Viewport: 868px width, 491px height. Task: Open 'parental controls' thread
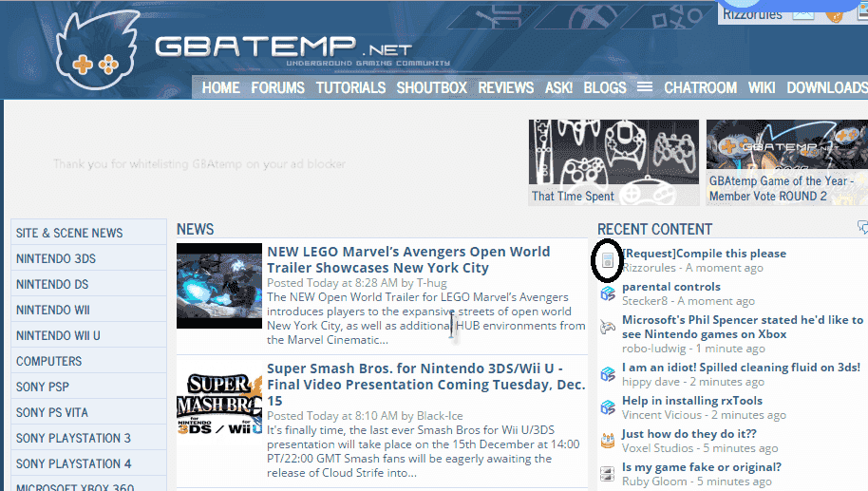pyautogui.click(x=670, y=286)
